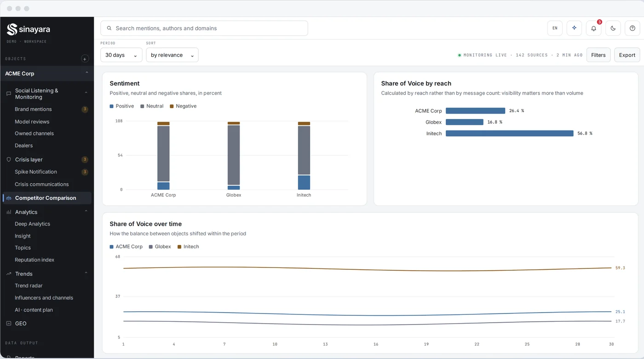Collapse the Trends group chevron

[86, 273]
